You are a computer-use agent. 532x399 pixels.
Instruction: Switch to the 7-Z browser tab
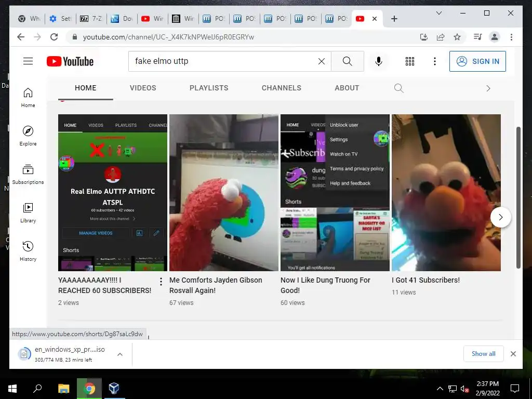[91, 19]
